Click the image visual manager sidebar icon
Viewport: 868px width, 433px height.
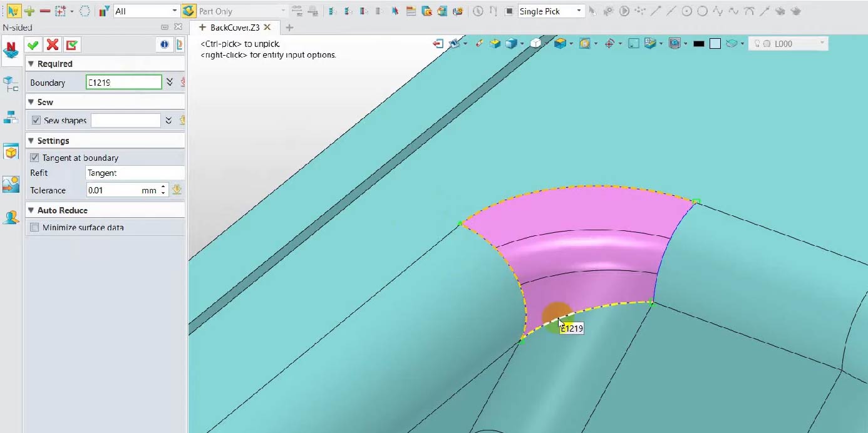coord(11,184)
